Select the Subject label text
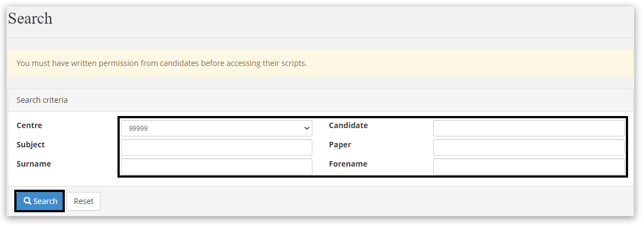 tap(31, 145)
